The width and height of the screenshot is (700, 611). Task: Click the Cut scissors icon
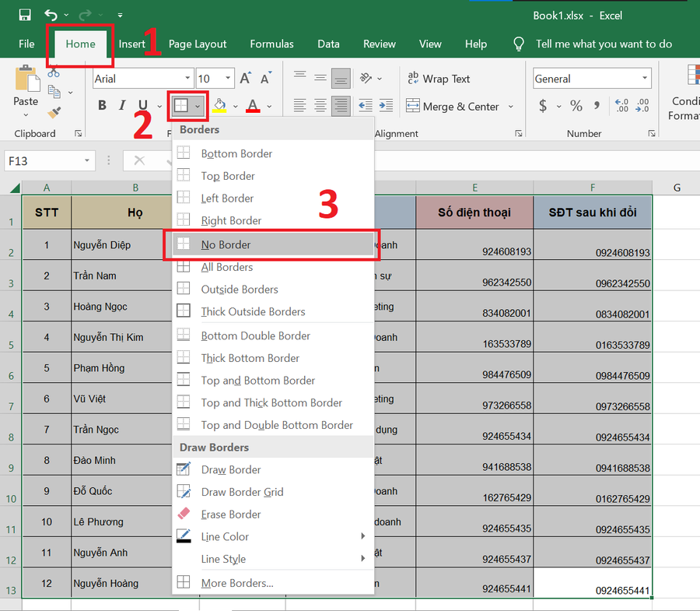pos(54,72)
